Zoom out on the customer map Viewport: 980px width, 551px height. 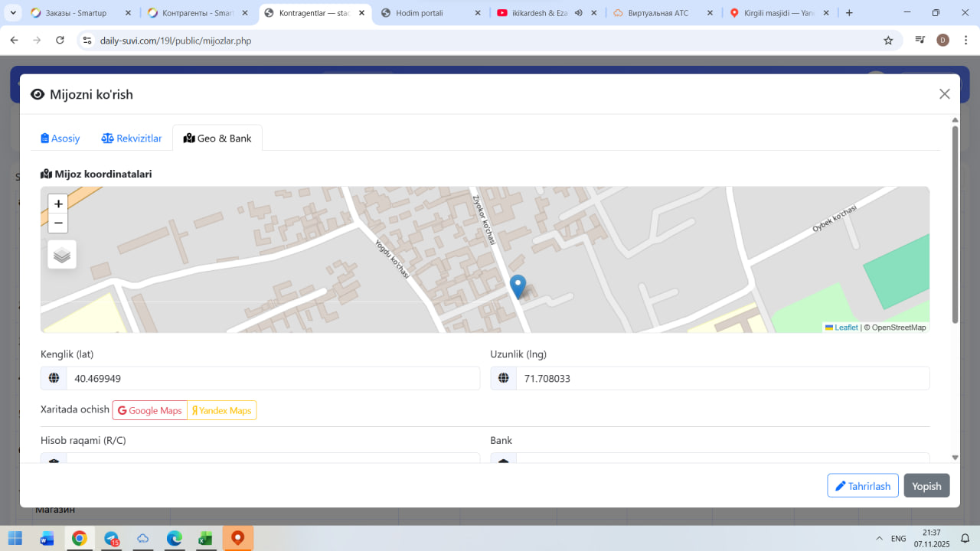click(x=58, y=223)
